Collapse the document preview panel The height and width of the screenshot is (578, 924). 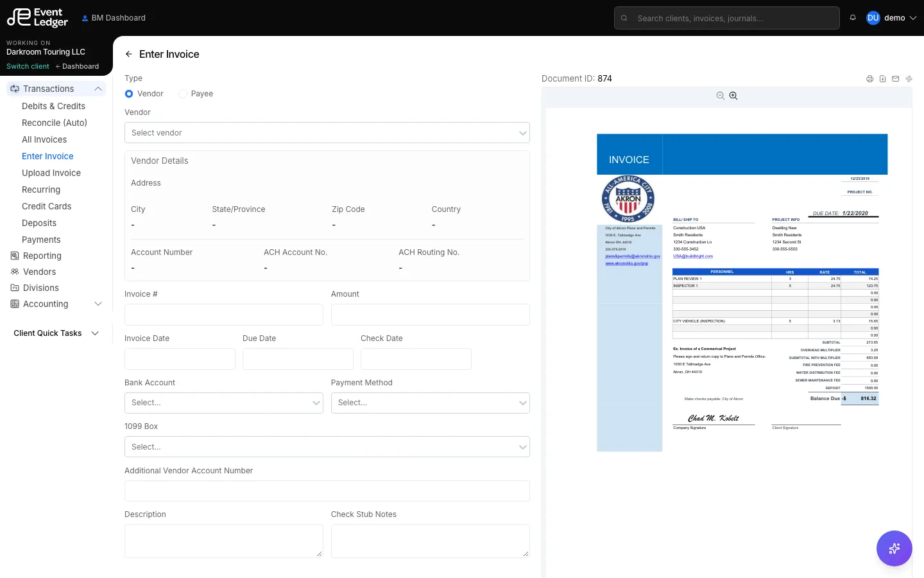909,79
